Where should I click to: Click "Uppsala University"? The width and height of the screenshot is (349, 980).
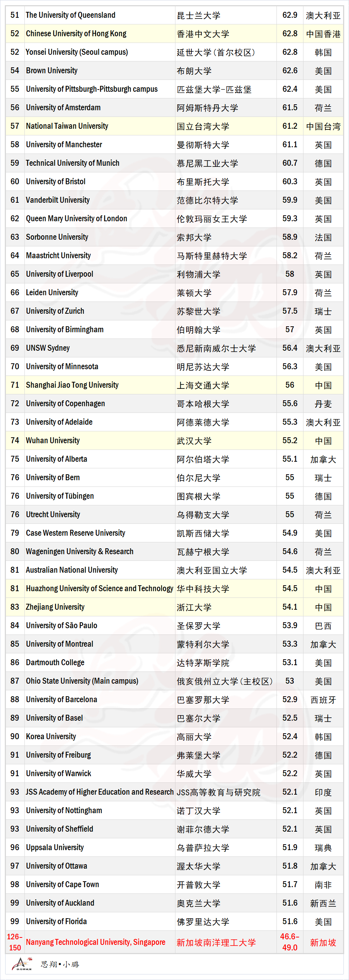point(55,848)
